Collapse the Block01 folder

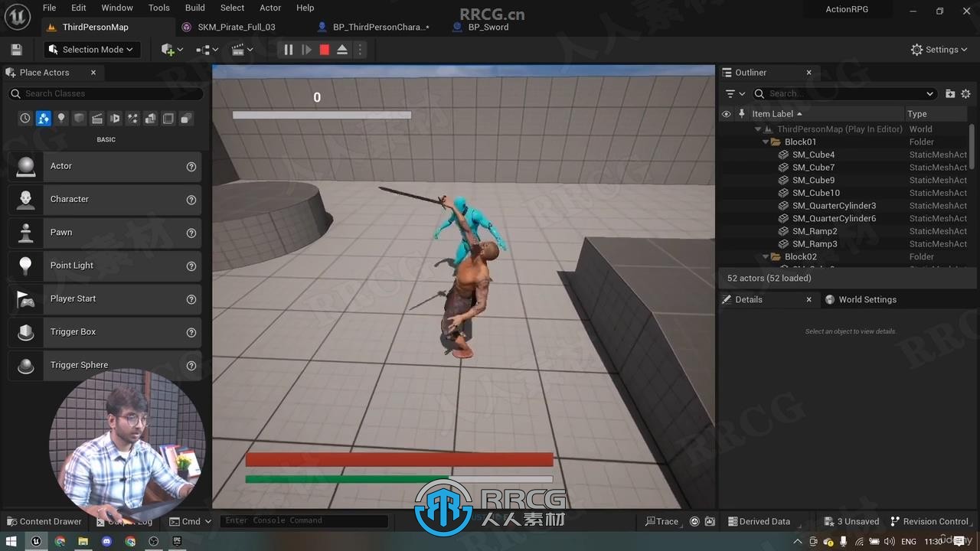(766, 142)
